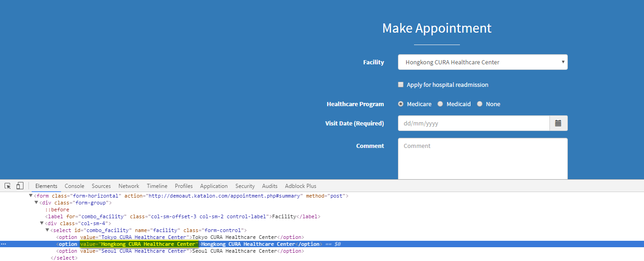Collapse the col-sm-4 div node
The width and height of the screenshot is (644, 261).
click(x=42, y=223)
